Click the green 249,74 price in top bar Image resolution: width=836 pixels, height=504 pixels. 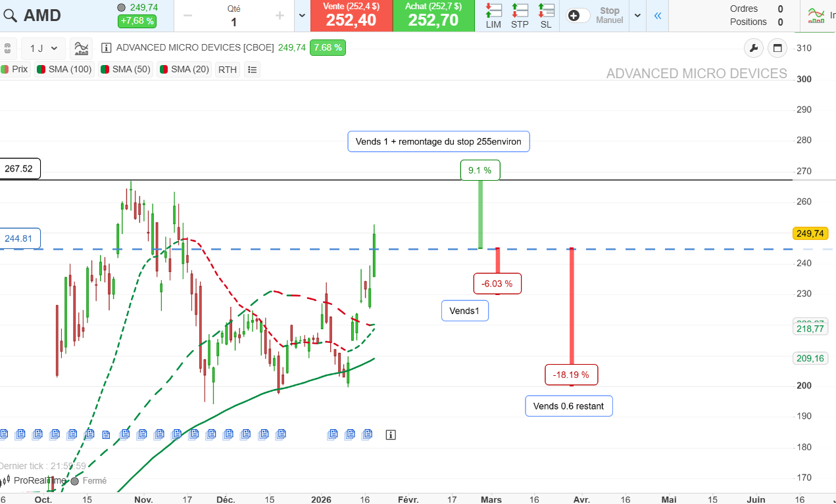tap(144, 7)
